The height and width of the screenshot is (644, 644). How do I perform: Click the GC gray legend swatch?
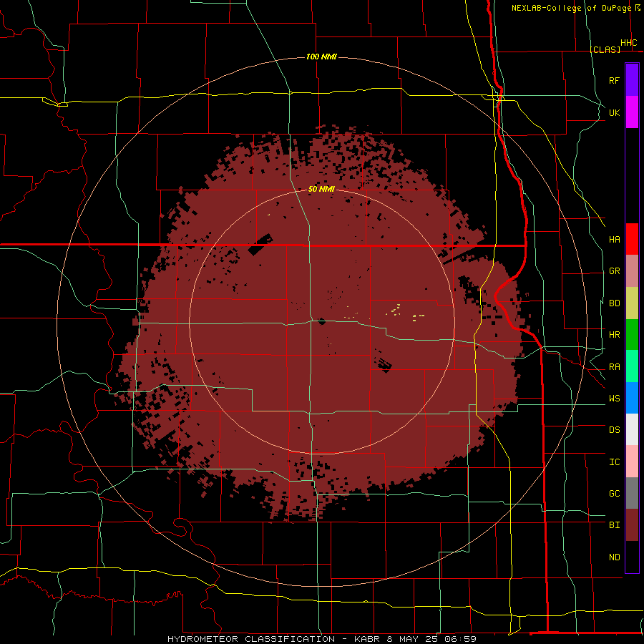(x=632, y=493)
